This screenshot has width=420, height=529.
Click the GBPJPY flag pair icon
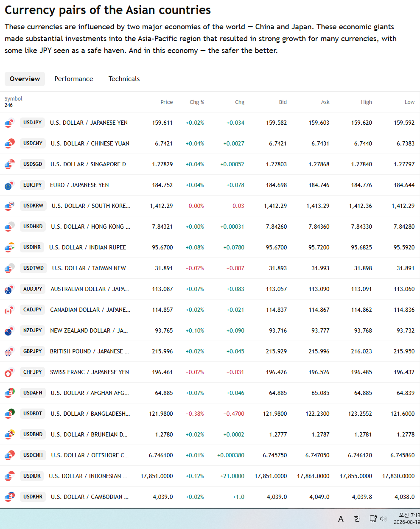click(9, 352)
